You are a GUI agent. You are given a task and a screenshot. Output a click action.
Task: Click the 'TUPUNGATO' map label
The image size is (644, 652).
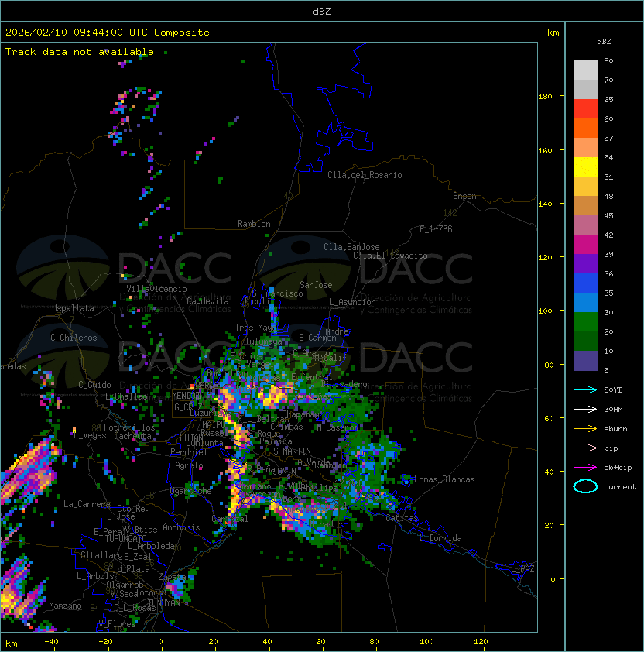tap(126, 538)
